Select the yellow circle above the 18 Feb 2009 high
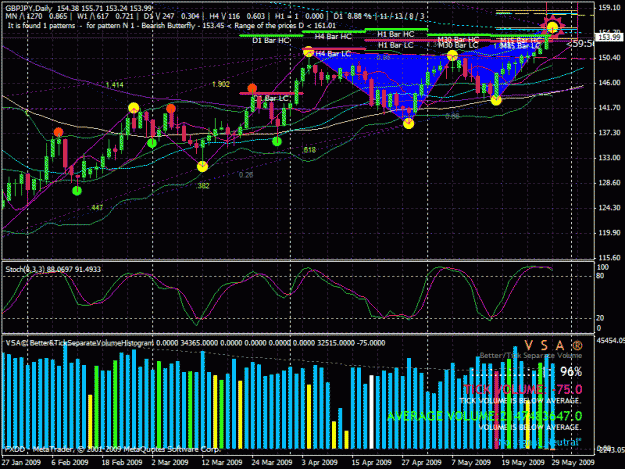This screenshot has height=469, width=625. coord(134,108)
